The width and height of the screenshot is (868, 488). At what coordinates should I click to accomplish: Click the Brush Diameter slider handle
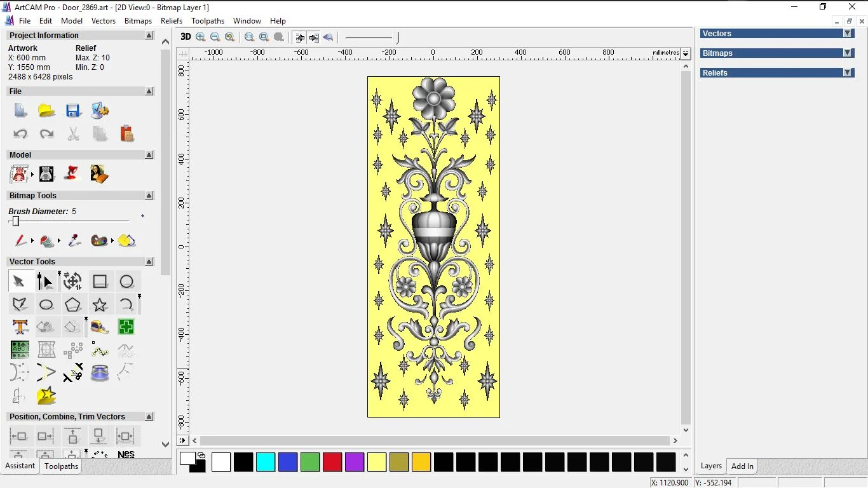pyautogui.click(x=16, y=221)
